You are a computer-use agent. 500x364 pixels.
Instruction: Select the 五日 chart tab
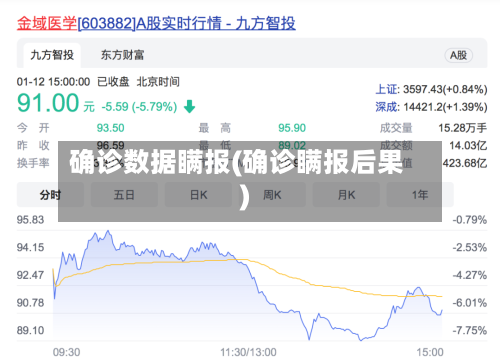tap(124, 195)
